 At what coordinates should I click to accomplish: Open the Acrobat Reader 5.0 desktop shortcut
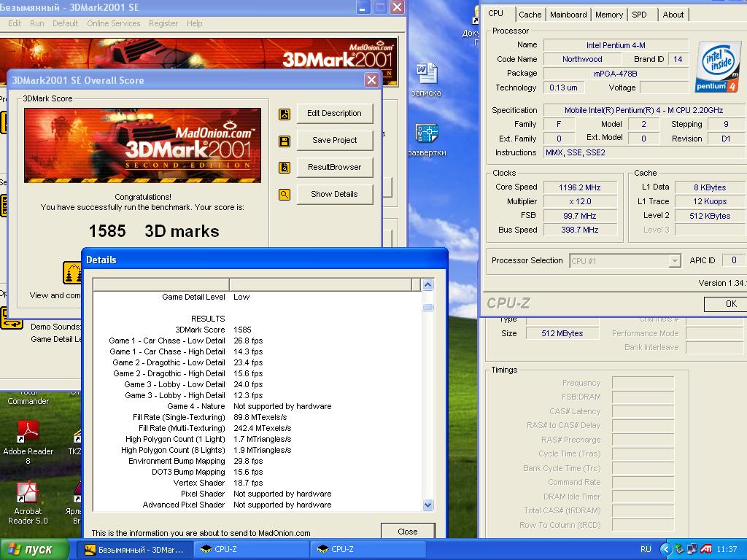click(x=28, y=503)
